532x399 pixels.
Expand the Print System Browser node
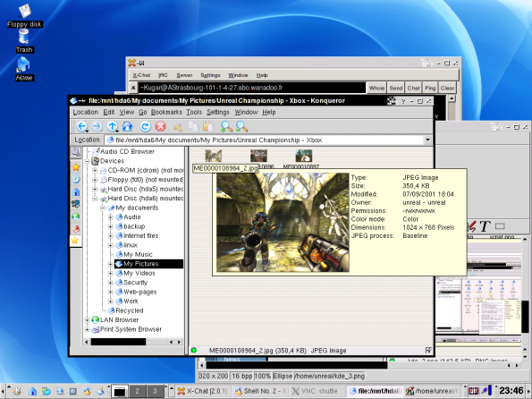[x=87, y=329]
